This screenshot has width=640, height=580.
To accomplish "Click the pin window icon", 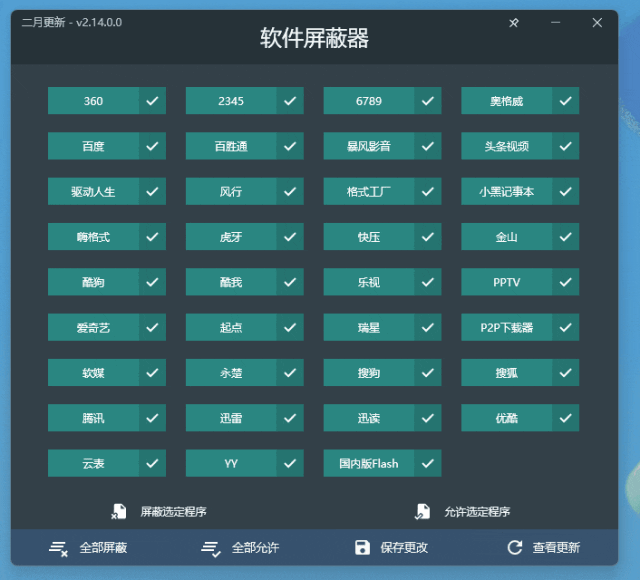I will tap(513, 23).
